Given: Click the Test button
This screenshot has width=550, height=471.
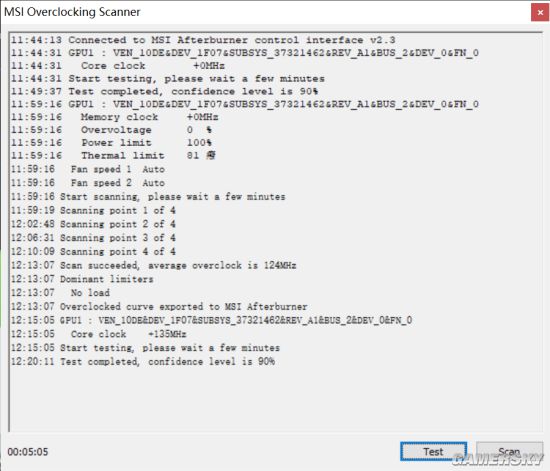Looking at the screenshot, I should [433, 451].
